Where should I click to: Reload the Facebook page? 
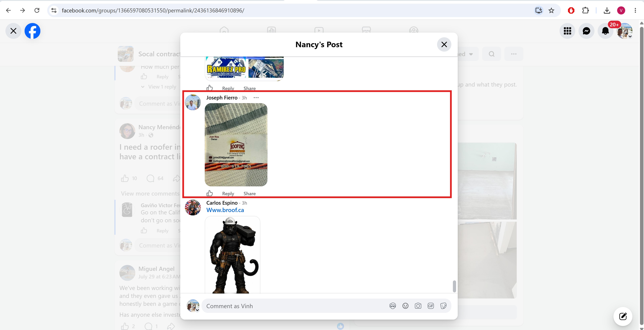[37, 10]
